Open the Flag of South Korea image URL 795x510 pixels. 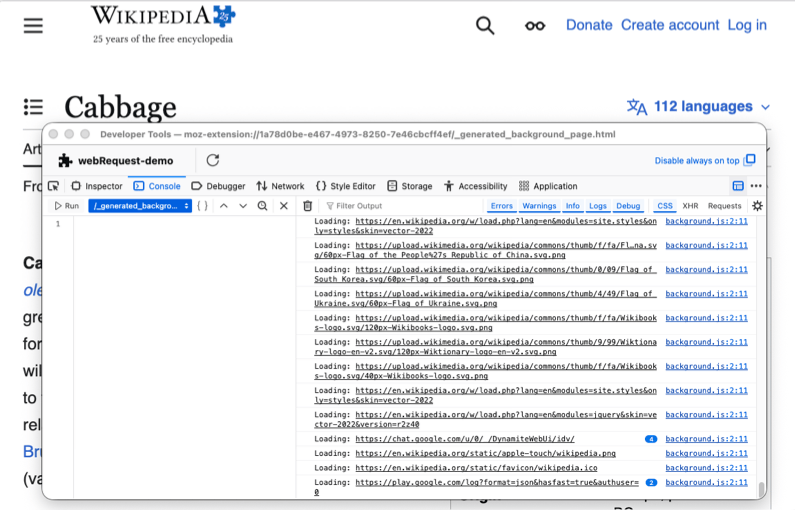point(485,274)
